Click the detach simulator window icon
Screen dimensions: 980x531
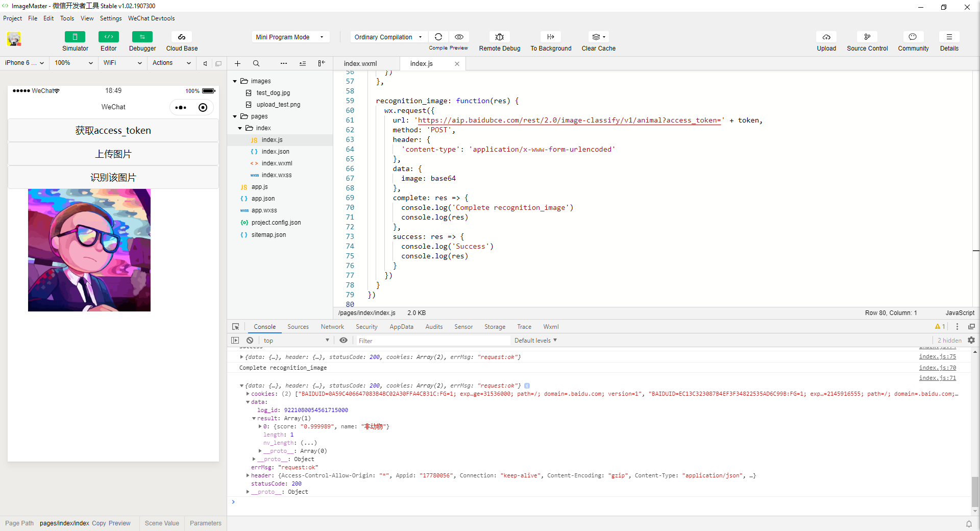click(x=218, y=63)
